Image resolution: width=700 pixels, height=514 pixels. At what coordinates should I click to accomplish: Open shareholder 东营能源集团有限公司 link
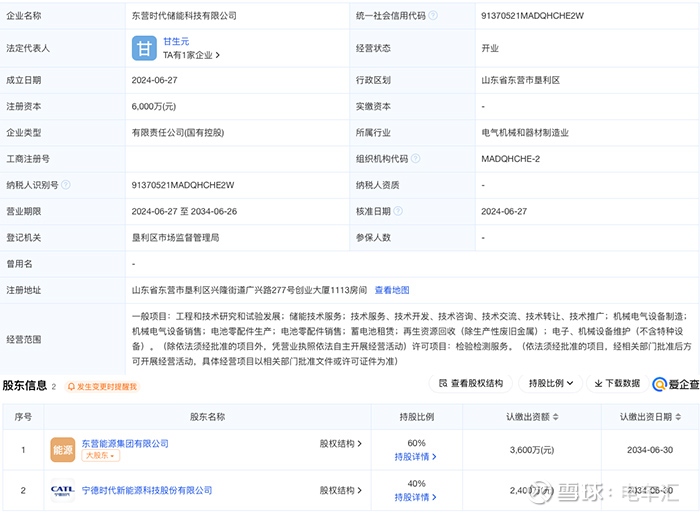125,443
